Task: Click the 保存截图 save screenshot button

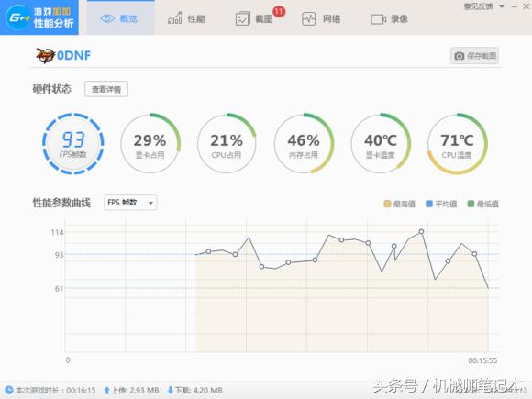Action: point(474,56)
